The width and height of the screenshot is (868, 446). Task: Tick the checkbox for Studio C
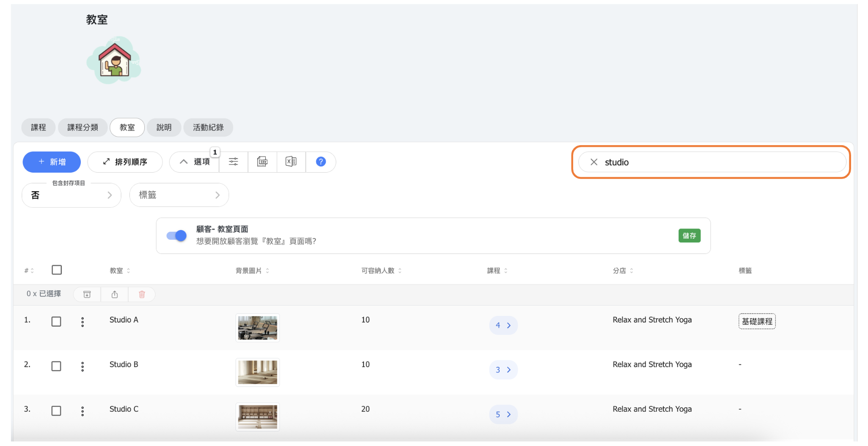(x=56, y=411)
